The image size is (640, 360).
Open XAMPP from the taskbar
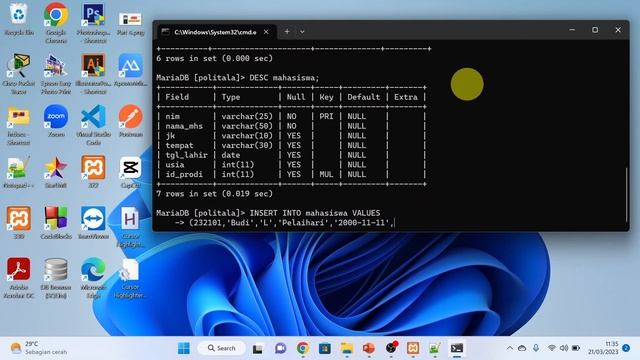[413, 348]
